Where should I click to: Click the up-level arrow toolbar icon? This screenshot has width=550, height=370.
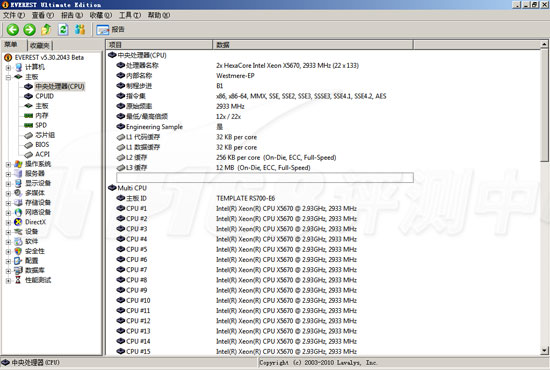click(x=46, y=29)
